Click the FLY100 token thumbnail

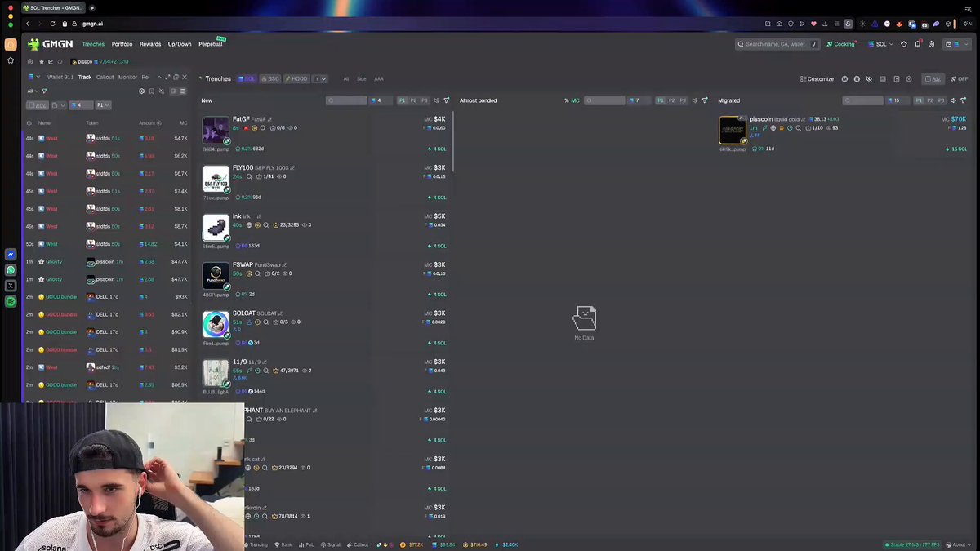[216, 179]
